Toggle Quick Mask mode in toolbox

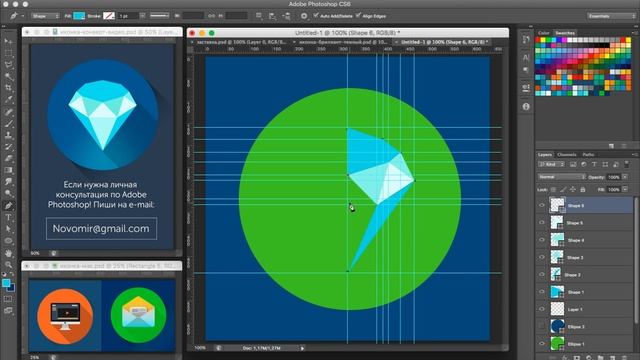click(x=8, y=299)
